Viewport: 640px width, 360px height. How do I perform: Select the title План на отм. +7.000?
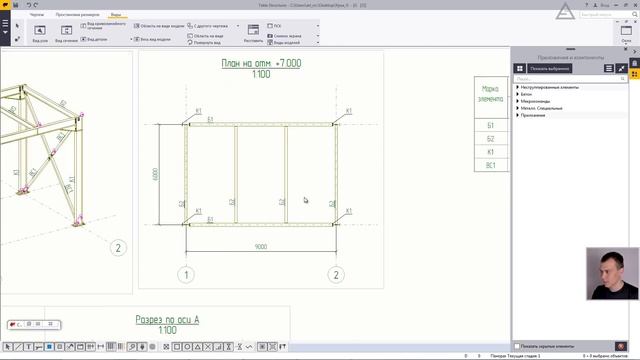coord(261,63)
